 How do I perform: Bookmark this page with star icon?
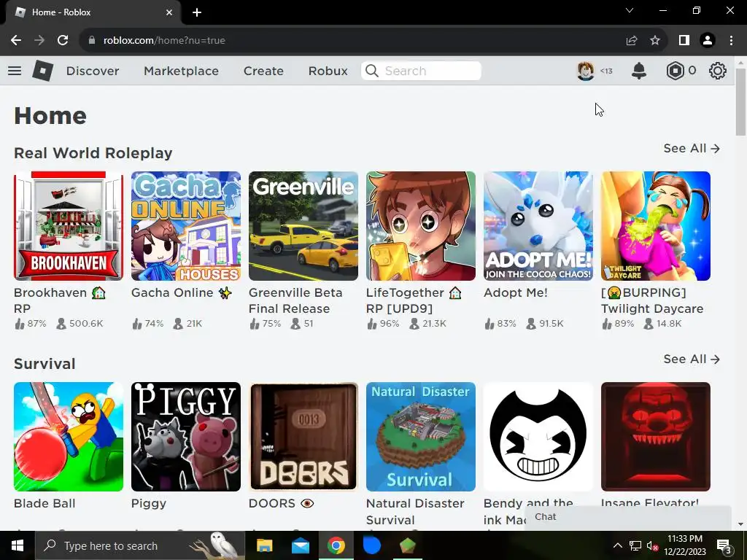[655, 41]
